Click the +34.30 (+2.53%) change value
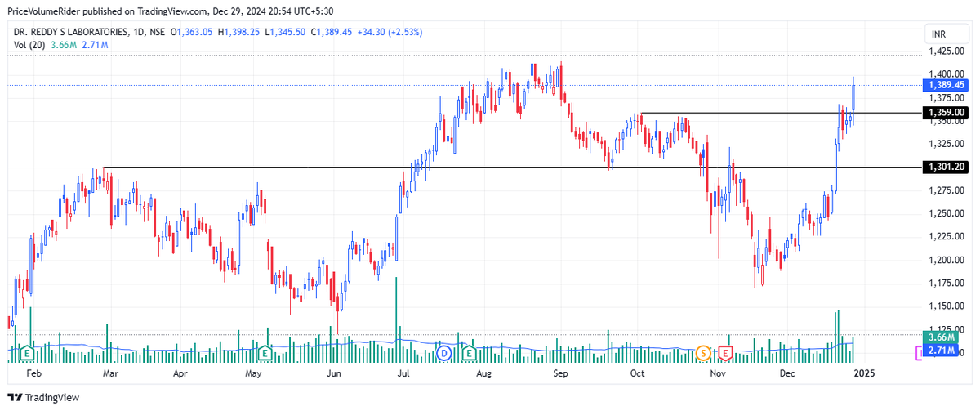The width and height of the screenshot is (980, 411). click(391, 32)
